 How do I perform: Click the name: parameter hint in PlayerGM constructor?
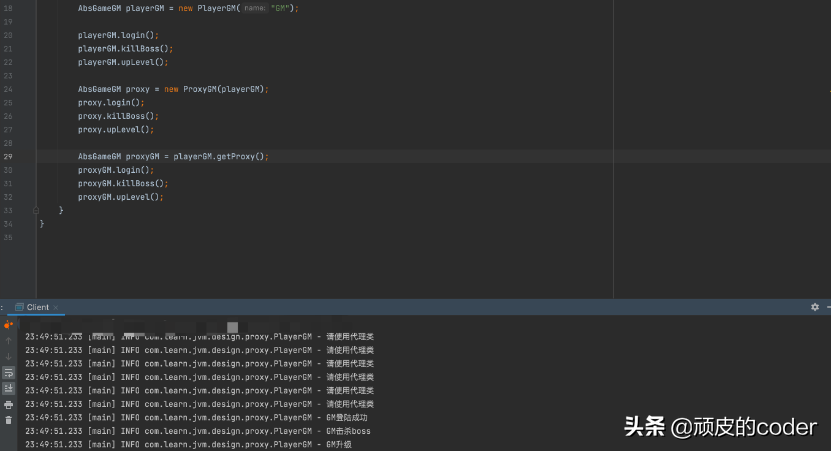pos(255,8)
